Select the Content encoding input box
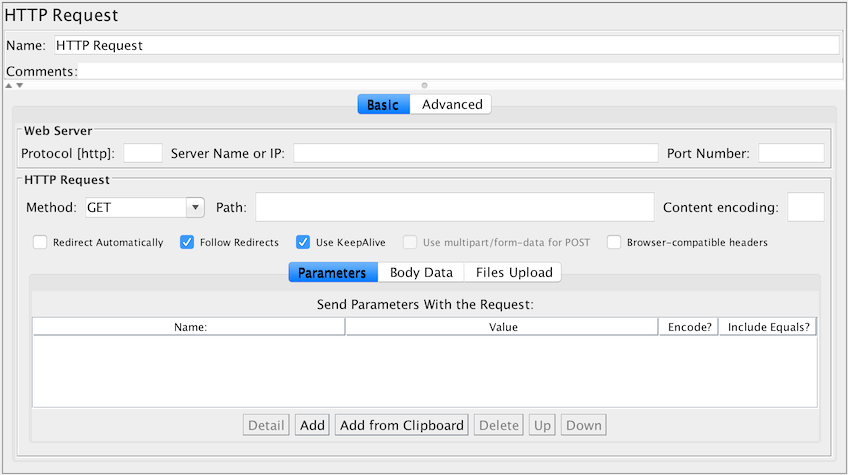The width and height of the screenshot is (848, 475). (805, 207)
